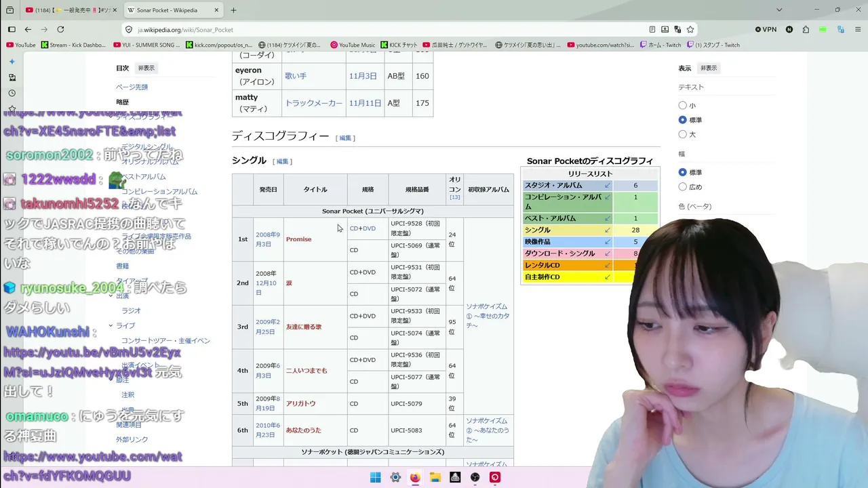
Task: Open reader view icon in address bar
Action: (x=652, y=29)
